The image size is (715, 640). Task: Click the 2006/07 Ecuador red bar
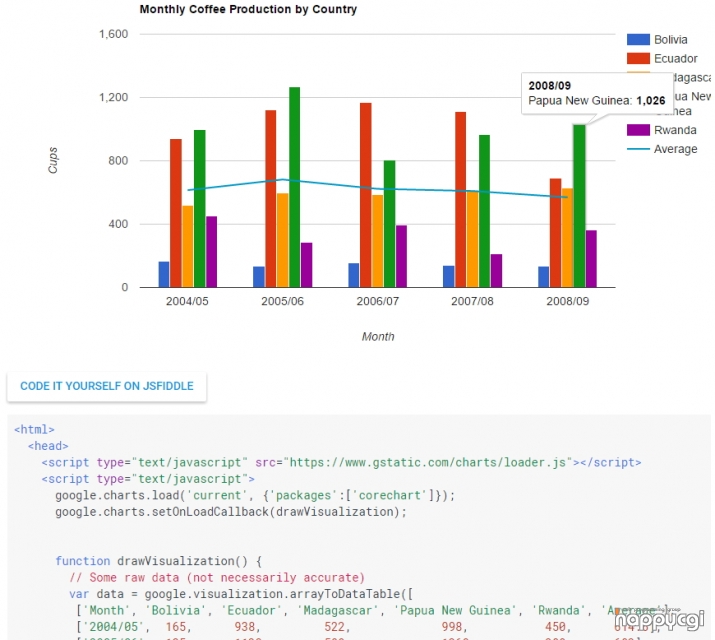pos(366,195)
